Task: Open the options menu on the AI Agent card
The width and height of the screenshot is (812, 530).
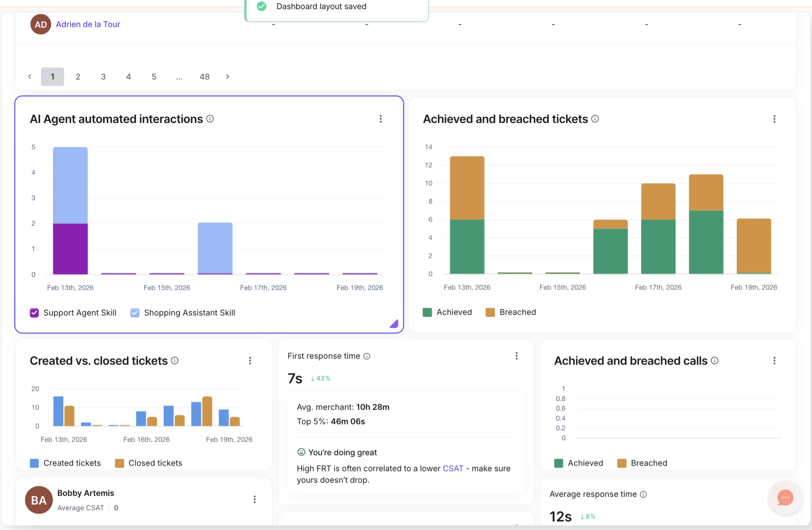Action: coord(380,119)
